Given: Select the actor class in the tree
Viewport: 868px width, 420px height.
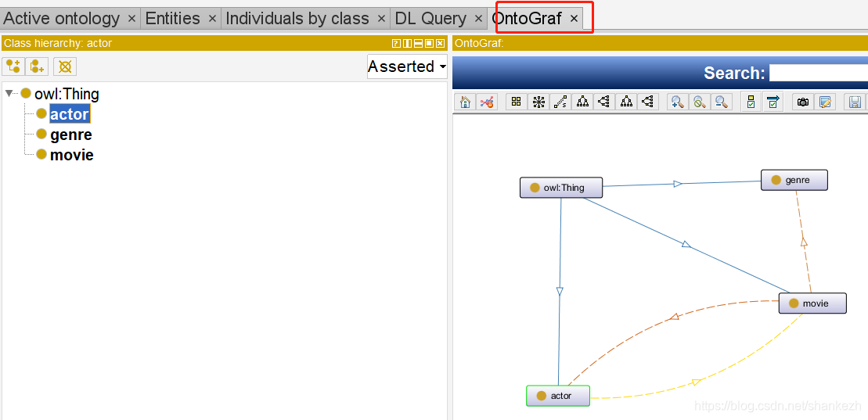Looking at the screenshot, I should coord(69,114).
